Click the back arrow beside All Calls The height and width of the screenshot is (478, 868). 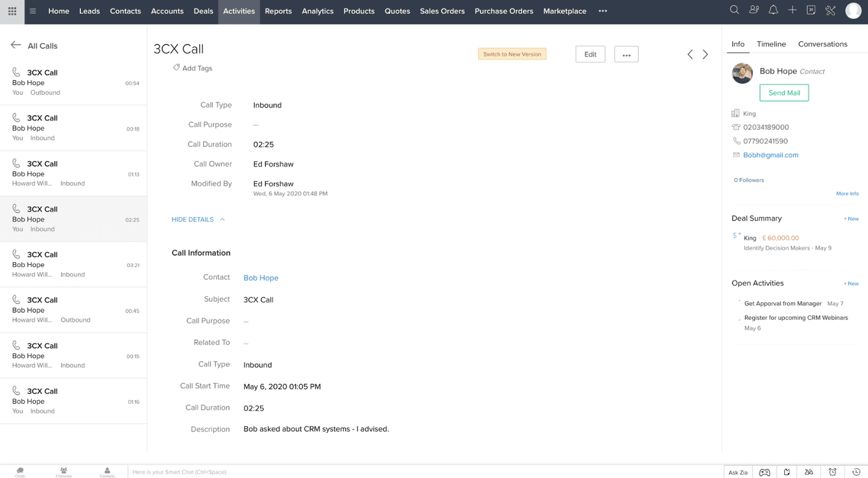[x=16, y=46]
